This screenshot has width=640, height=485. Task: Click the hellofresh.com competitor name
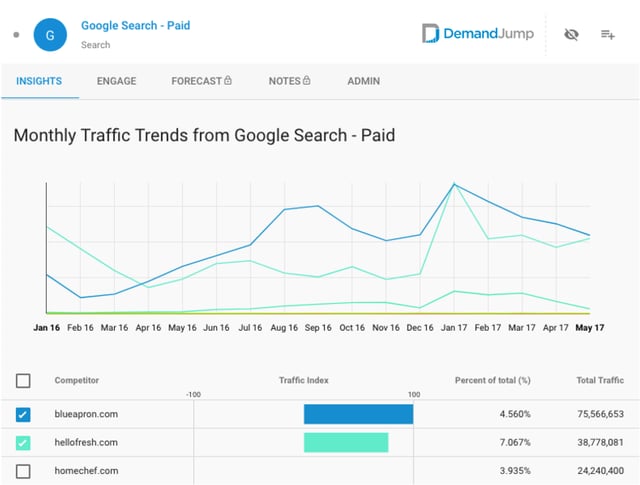pyautogui.click(x=86, y=442)
